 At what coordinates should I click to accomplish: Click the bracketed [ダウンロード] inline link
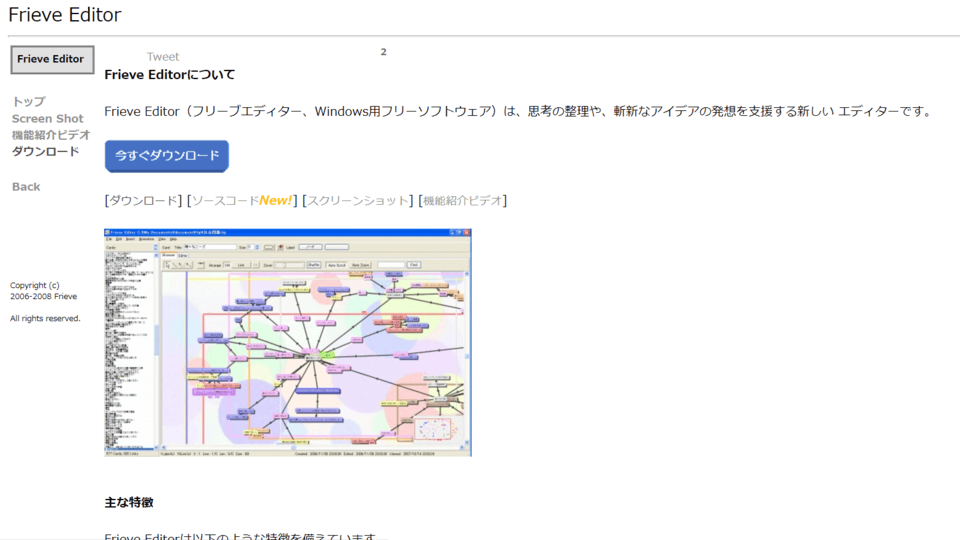point(143,201)
